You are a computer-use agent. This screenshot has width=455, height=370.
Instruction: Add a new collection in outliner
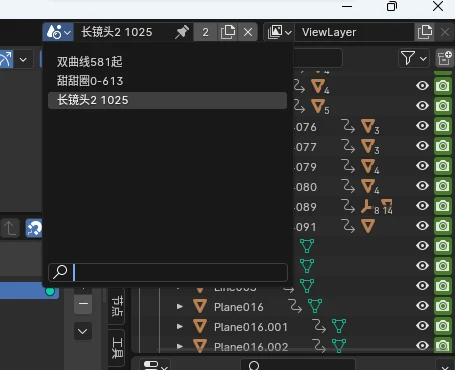[445, 59]
